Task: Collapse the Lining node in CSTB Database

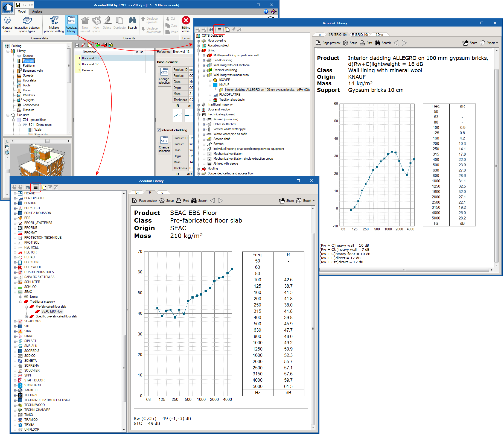Action: tap(198, 50)
